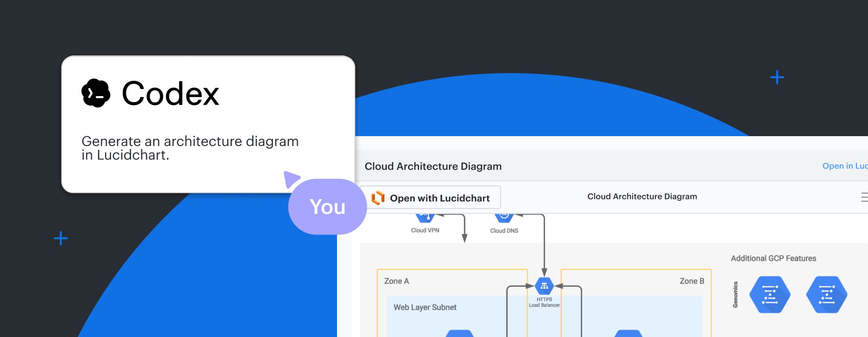Click the Codex cloud logo icon

point(96,93)
